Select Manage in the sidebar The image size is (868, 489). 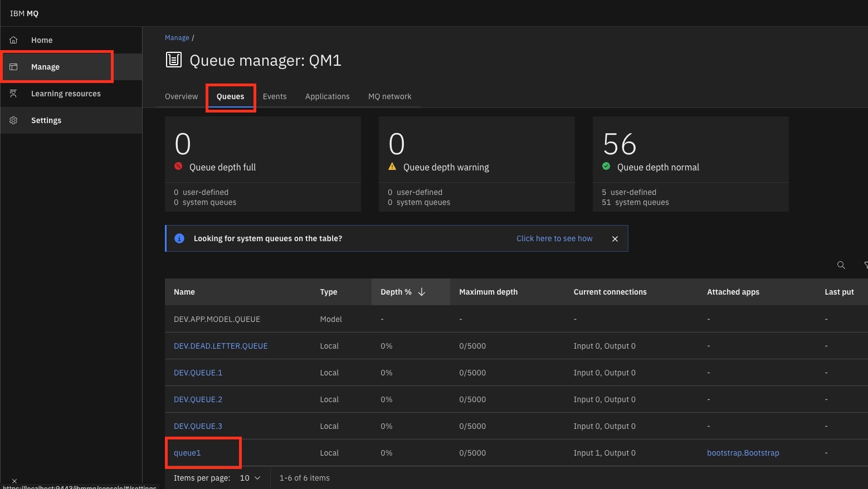click(x=71, y=67)
